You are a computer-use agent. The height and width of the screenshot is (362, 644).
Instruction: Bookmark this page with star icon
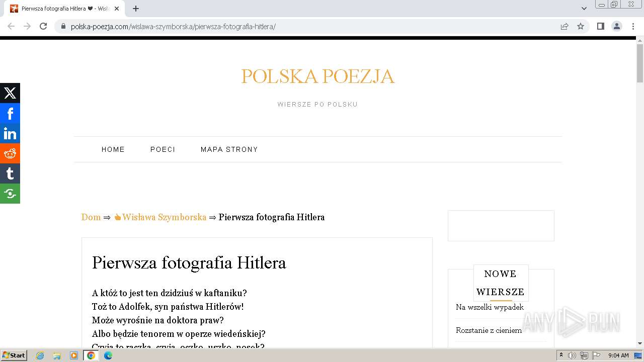[x=581, y=26]
